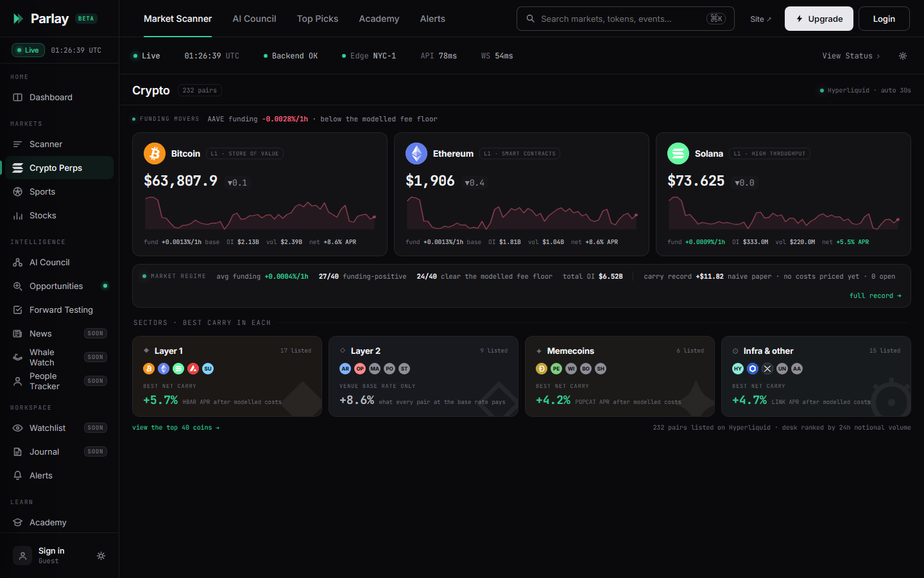Open the Infra & other sector card
Viewport: 924px width, 578px height.
click(816, 376)
